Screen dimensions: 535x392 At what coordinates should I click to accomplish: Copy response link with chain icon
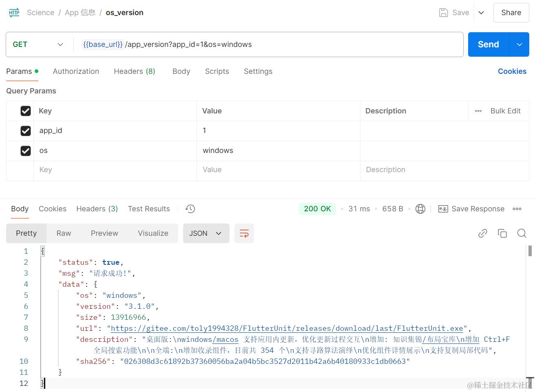pyautogui.click(x=483, y=233)
